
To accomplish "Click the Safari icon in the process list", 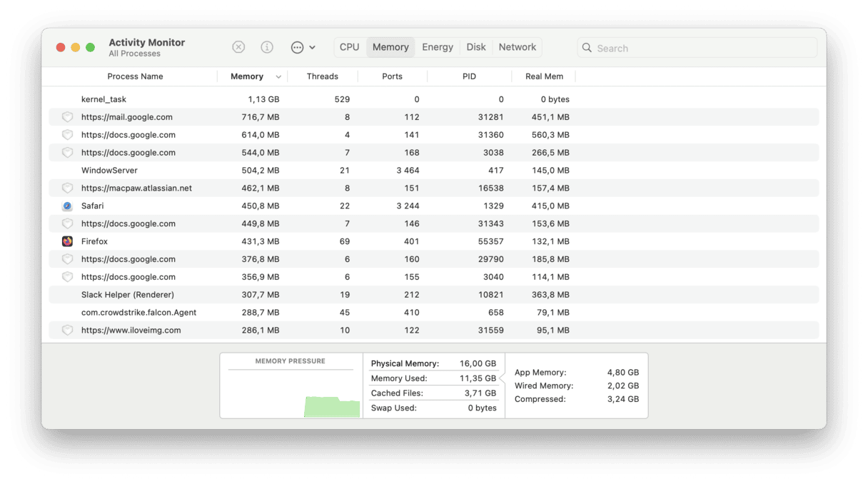I will pyautogui.click(x=67, y=206).
